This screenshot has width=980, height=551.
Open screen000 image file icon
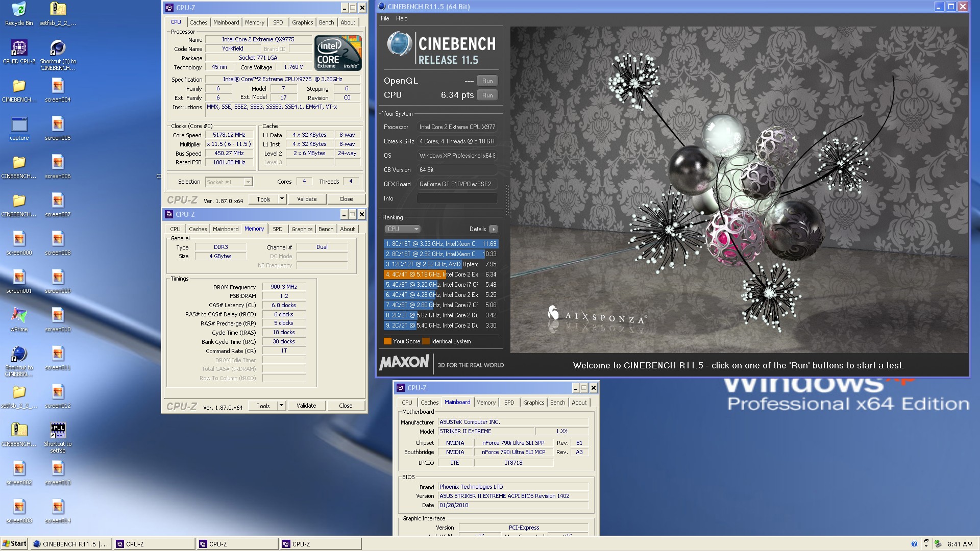pyautogui.click(x=19, y=243)
